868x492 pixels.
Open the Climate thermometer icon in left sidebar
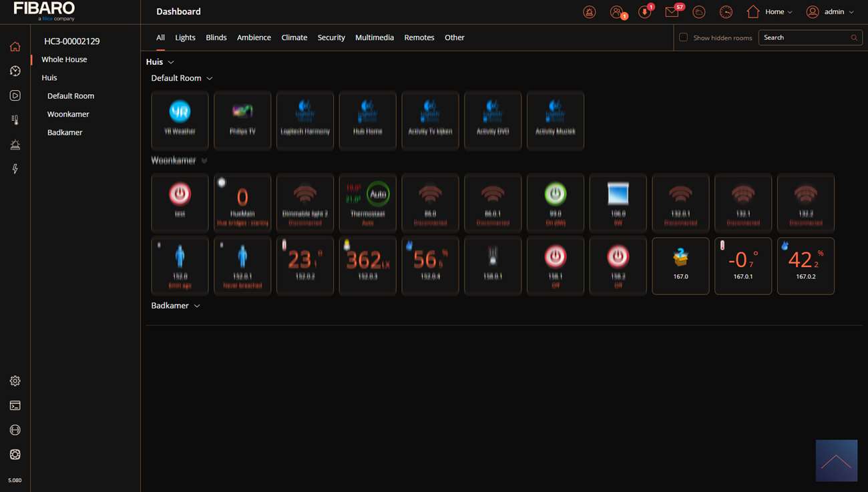pos(15,120)
